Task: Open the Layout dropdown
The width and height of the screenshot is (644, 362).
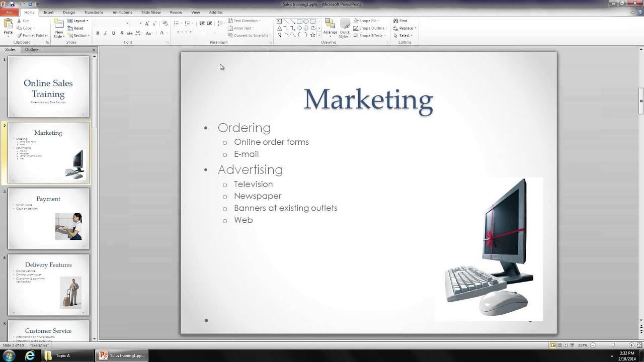Action: click(78, 21)
